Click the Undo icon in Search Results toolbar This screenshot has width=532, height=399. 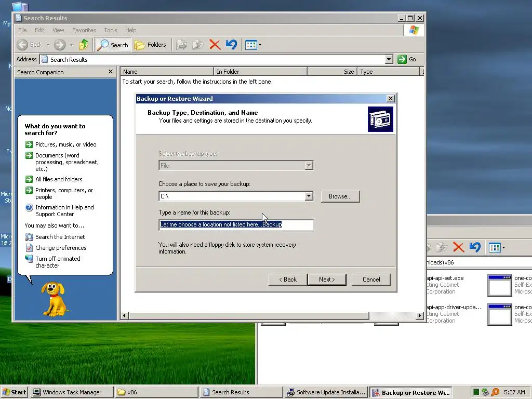[x=231, y=45]
